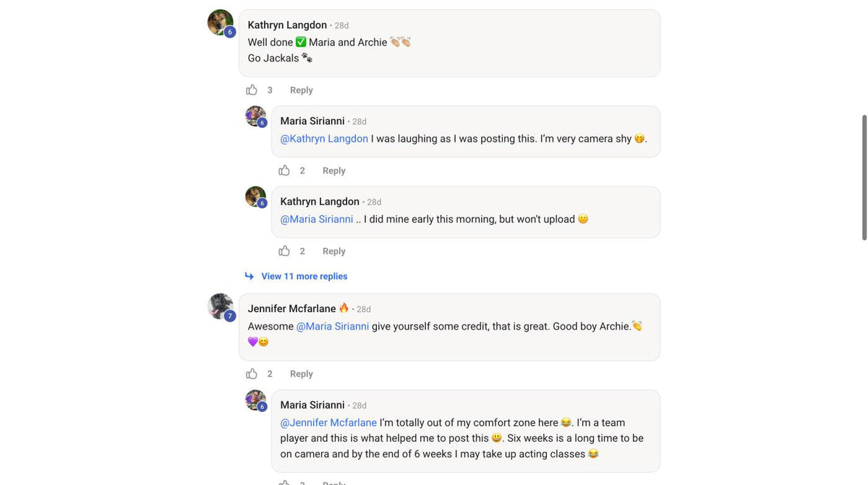This screenshot has height=485, width=868.
Task: Like Jennifer Mcfarlane's "Awesome" comment
Action: click(x=252, y=374)
